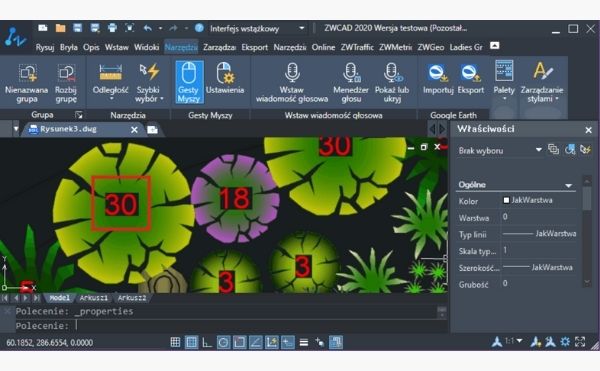Screen dimensions: 600x371
Task: Open mouse gesture Ustawienia
Action: point(225,79)
